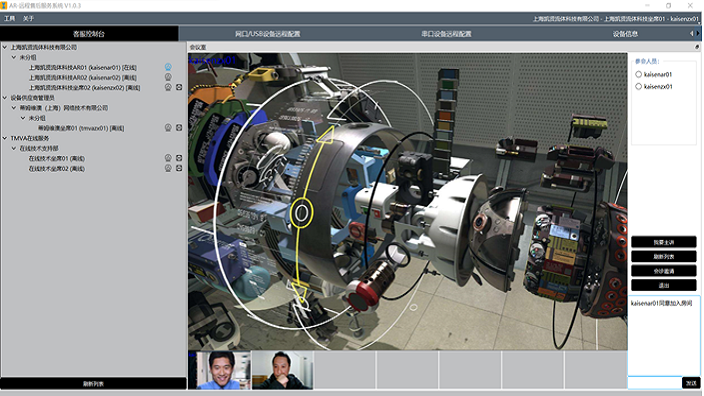The width and height of the screenshot is (704, 396).
Task: Switch to the 设备信息 tab
Action: (x=625, y=34)
